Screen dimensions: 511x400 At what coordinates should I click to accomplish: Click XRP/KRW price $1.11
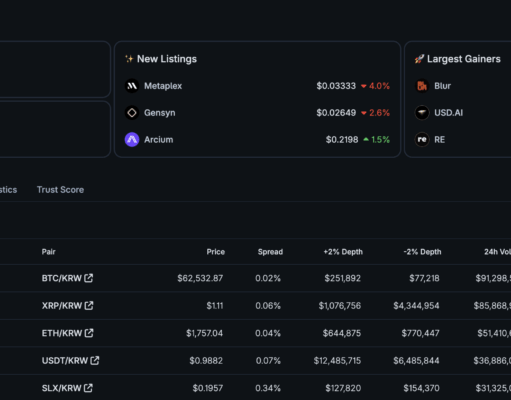coord(215,306)
